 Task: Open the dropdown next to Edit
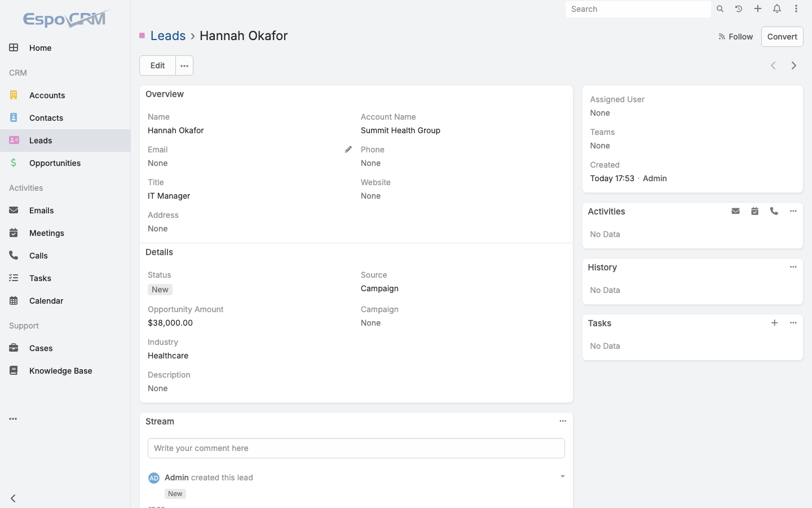pos(184,65)
